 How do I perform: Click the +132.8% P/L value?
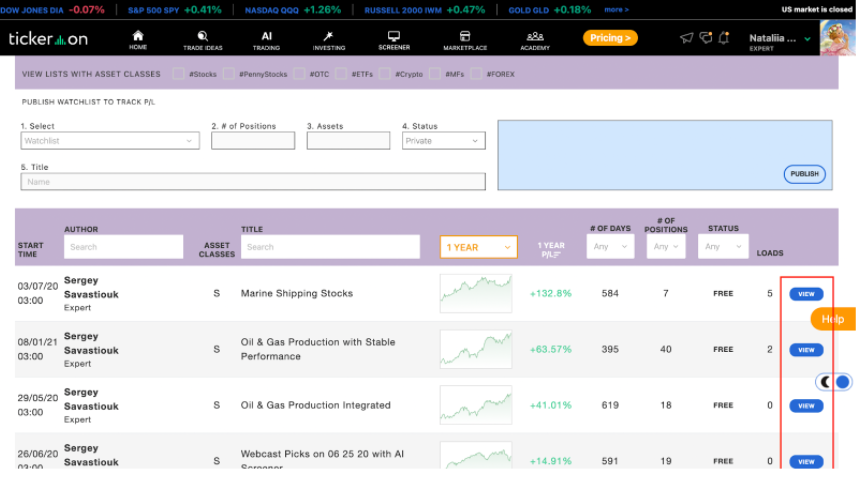tap(551, 293)
